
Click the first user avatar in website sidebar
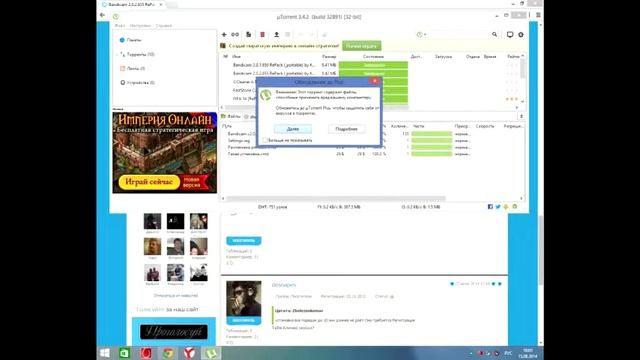(x=152, y=221)
